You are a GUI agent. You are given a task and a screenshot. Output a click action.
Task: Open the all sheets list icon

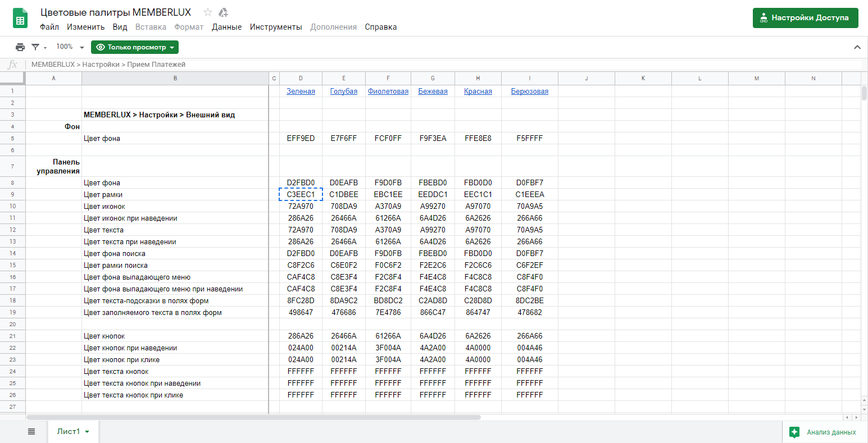[31, 432]
